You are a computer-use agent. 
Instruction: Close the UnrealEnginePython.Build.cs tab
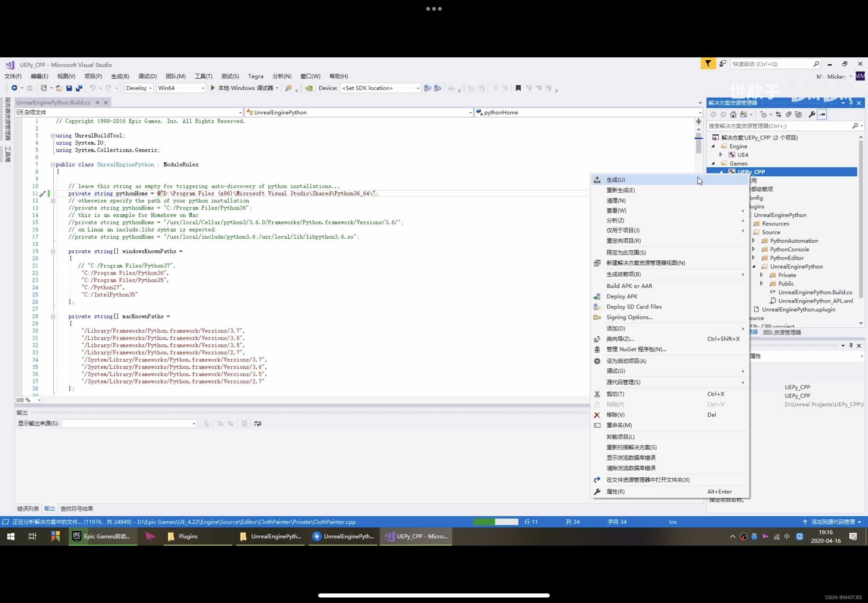click(106, 102)
